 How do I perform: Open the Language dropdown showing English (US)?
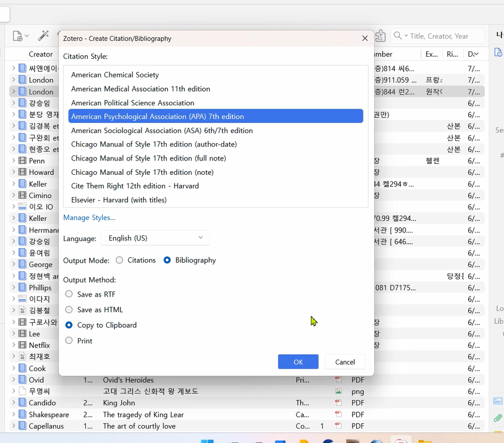[155, 238]
